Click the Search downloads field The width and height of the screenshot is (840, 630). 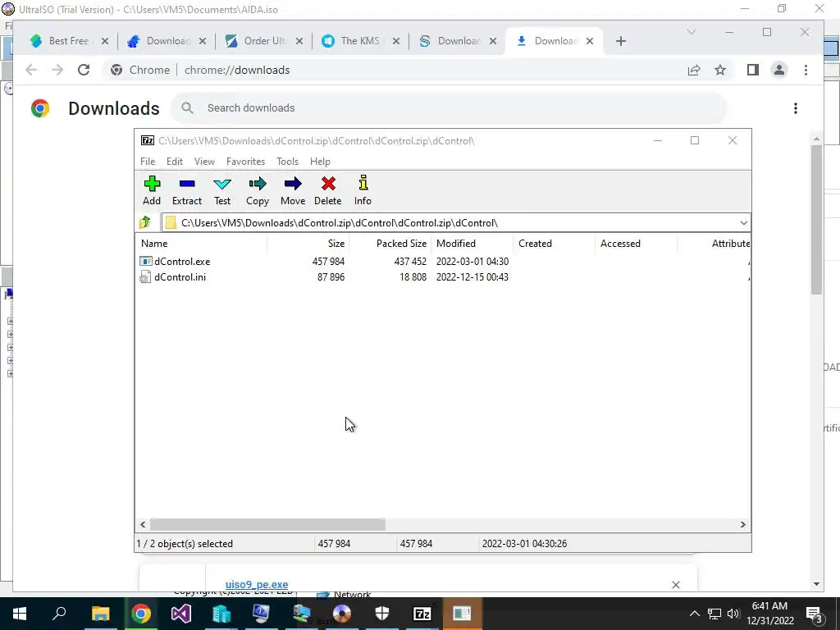click(x=449, y=108)
